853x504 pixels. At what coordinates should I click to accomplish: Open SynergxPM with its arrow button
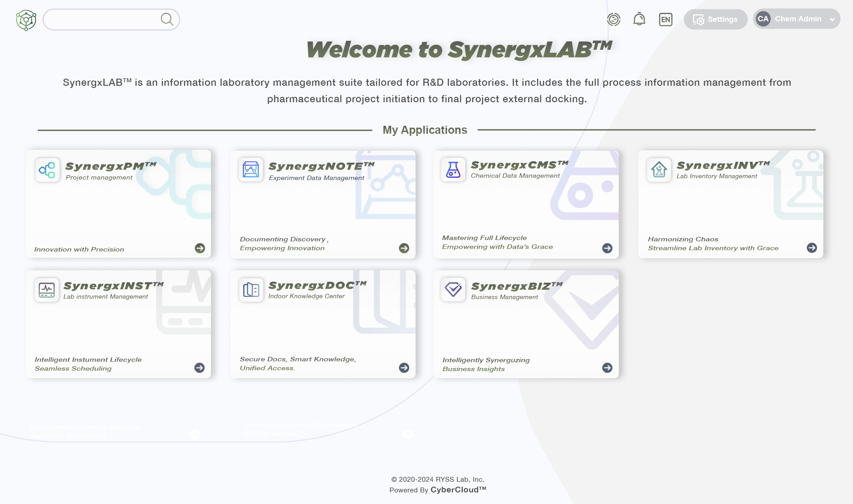point(200,248)
